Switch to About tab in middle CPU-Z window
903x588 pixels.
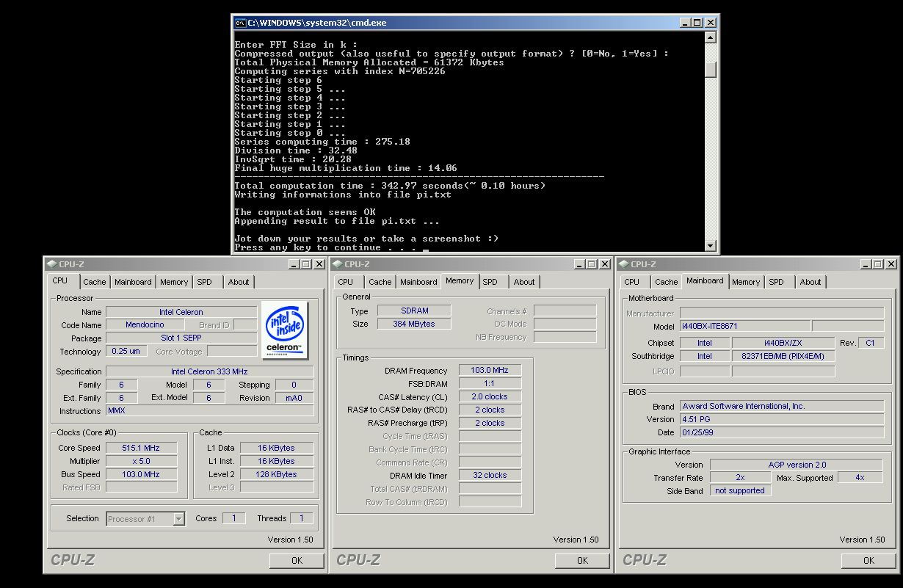pyautogui.click(x=524, y=282)
